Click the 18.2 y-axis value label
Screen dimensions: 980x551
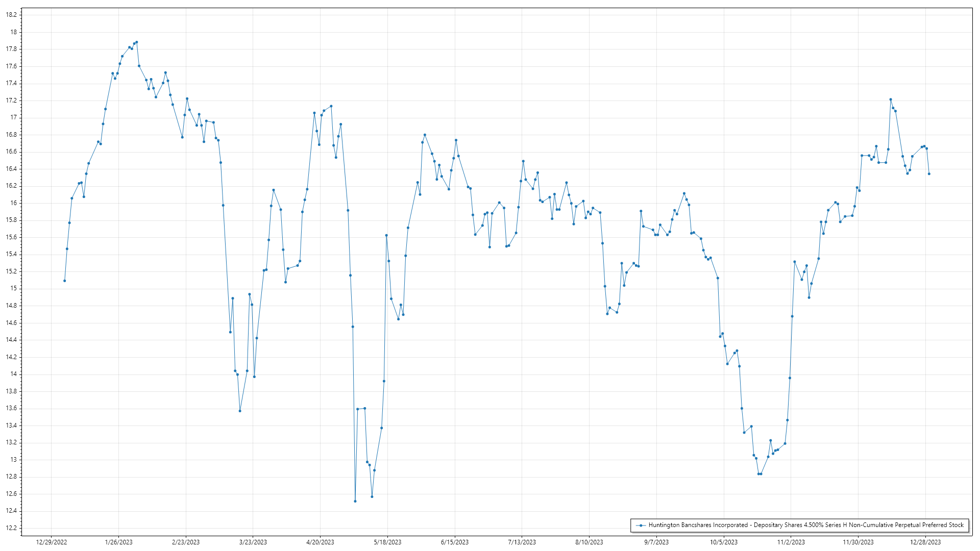click(11, 15)
